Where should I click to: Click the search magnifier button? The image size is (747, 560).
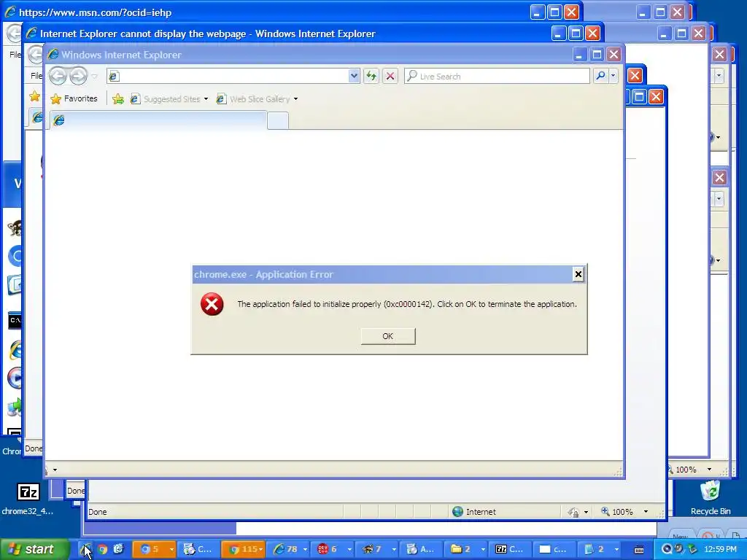[x=601, y=76]
